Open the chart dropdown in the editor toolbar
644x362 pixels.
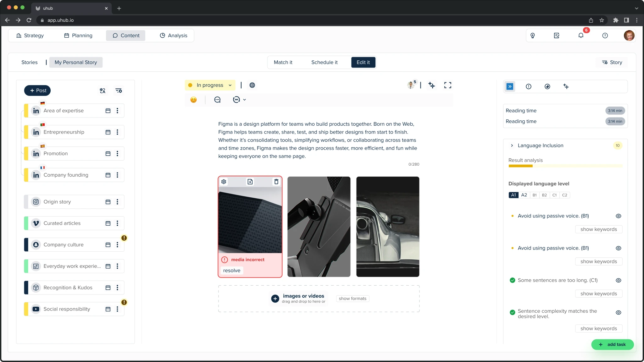pos(239,100)
